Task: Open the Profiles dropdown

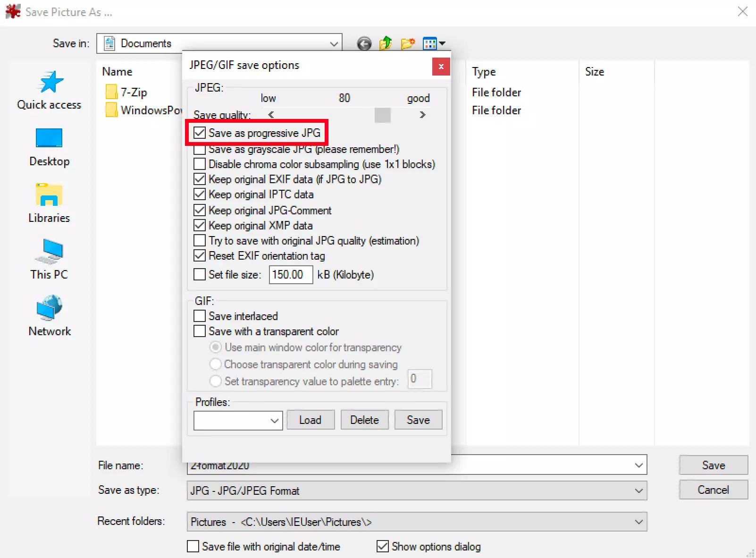Action: 238,421
